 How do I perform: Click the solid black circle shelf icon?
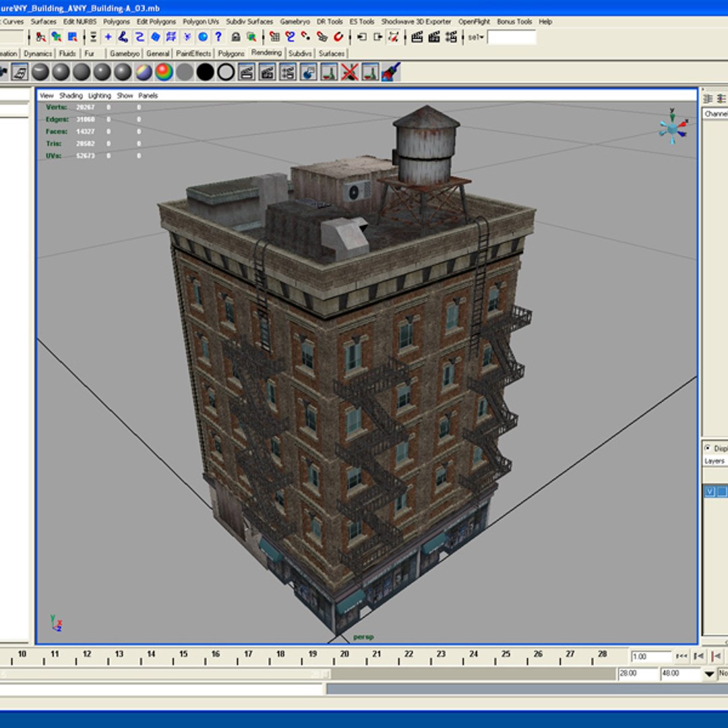[205, 72]
